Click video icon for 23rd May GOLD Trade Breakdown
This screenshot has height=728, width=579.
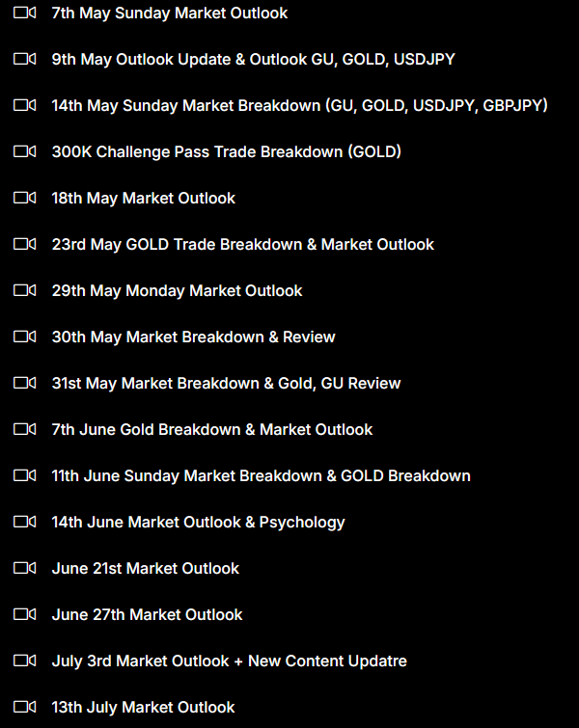coord(24,245)
